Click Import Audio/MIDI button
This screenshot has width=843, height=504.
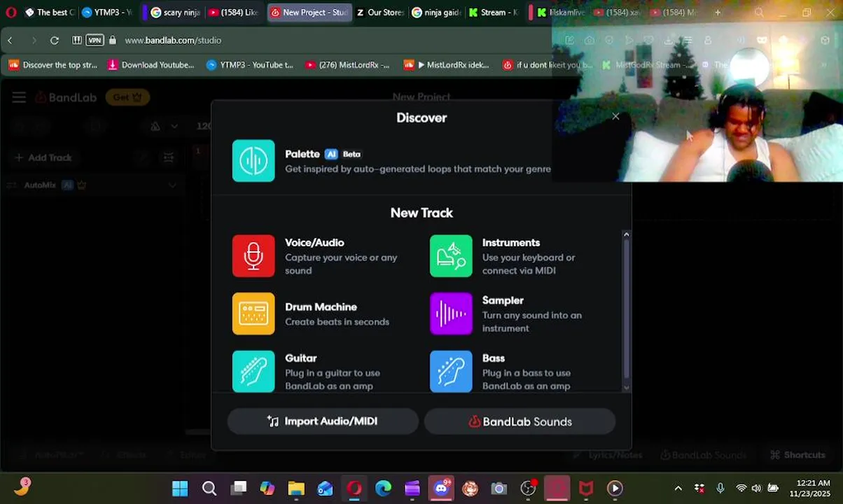pyautogui.click(x=323, y=421)
